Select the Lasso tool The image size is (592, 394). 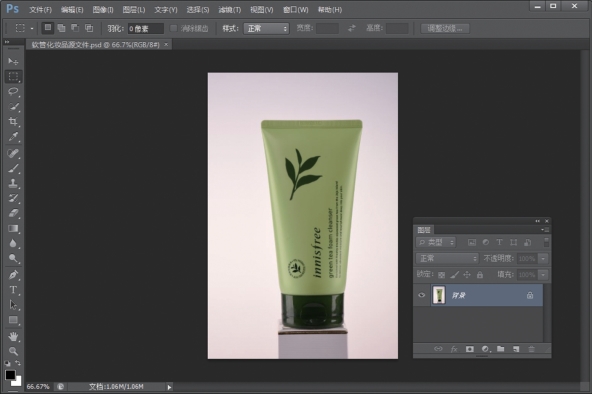tap(13, 92)
